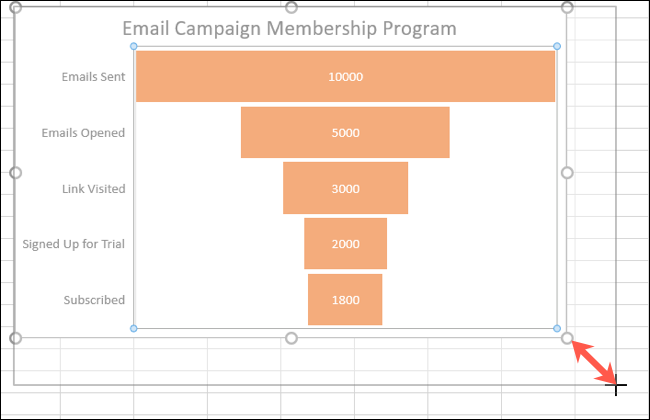Screen dimensions: 650x420
Task: Click the chart's right-middle resize handle
Action: click(567, 173)
